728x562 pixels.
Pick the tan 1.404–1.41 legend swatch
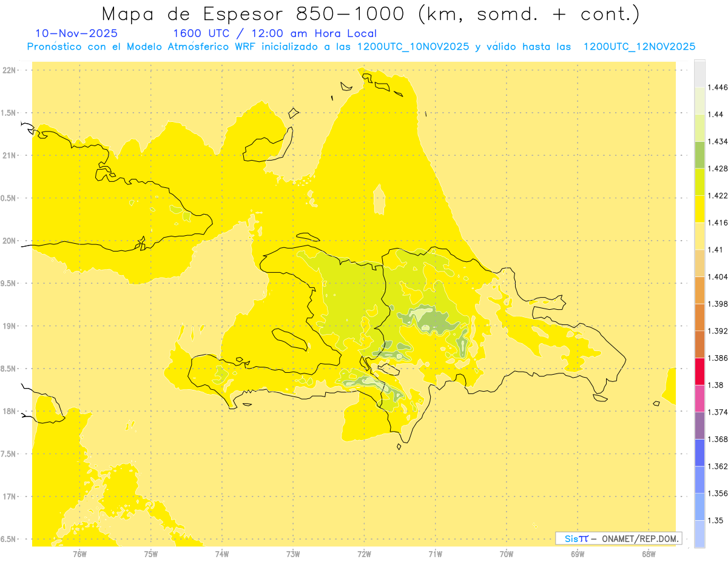[x=699, y=263]
